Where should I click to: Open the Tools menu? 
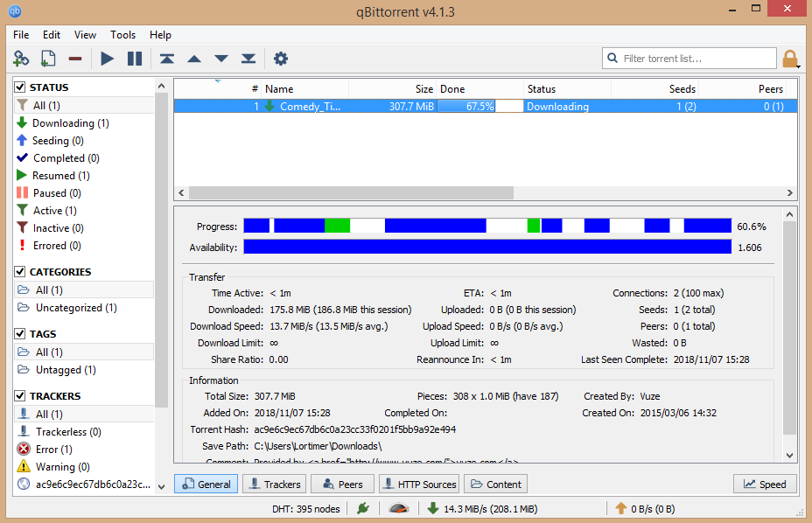[x=122, y=35]
